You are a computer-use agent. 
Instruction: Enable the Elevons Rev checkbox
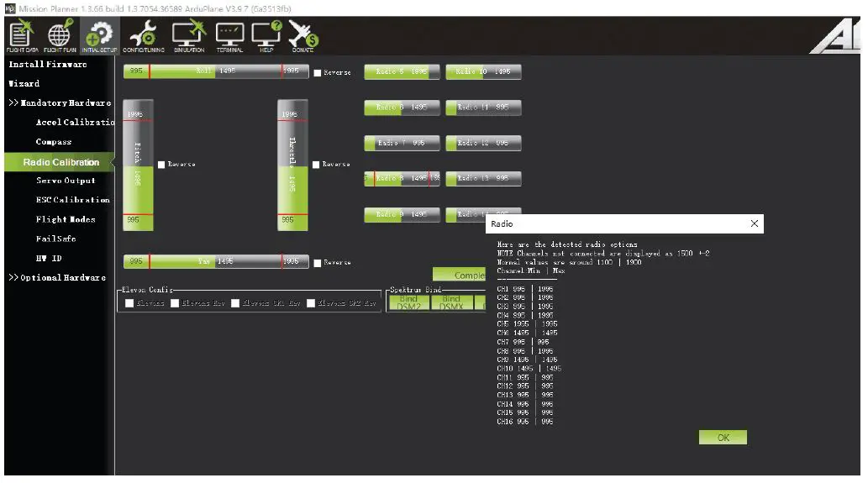coord(175,302)
